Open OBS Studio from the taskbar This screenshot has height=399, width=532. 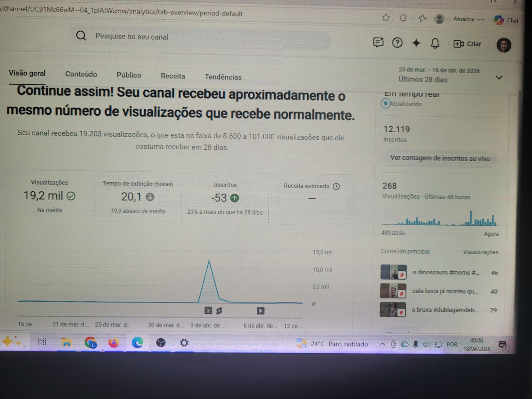[161, 342]
